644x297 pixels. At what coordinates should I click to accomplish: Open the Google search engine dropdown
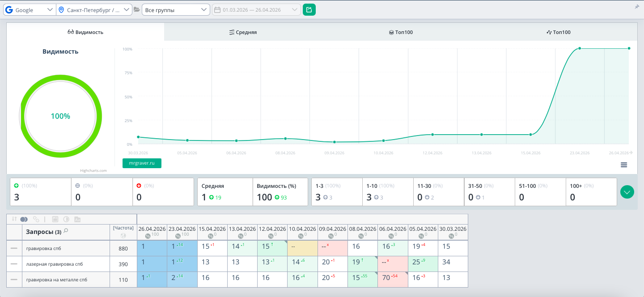coord(30,10)
